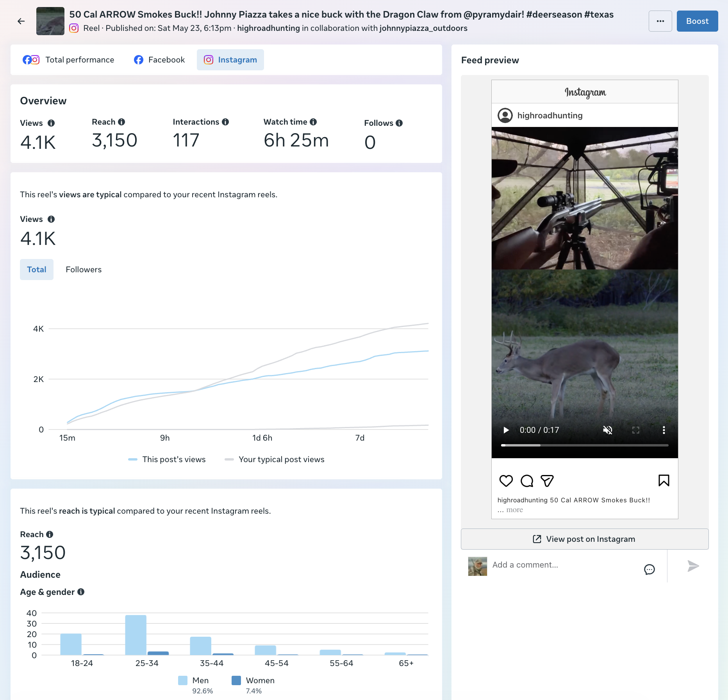Click the comment bubble icon under the video
Image resolution: width=728 pixels, height=700 pixels.
(527, 481)
